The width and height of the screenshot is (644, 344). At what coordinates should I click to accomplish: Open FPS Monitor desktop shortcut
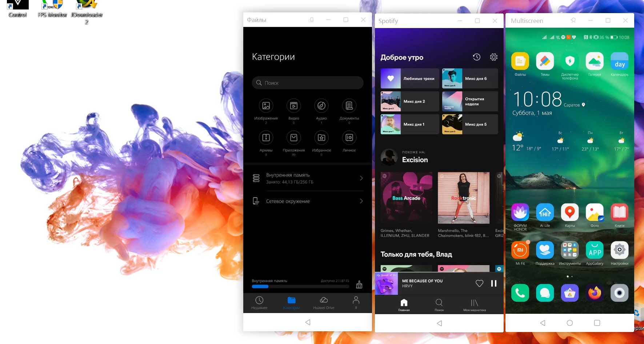pos(52,9)
